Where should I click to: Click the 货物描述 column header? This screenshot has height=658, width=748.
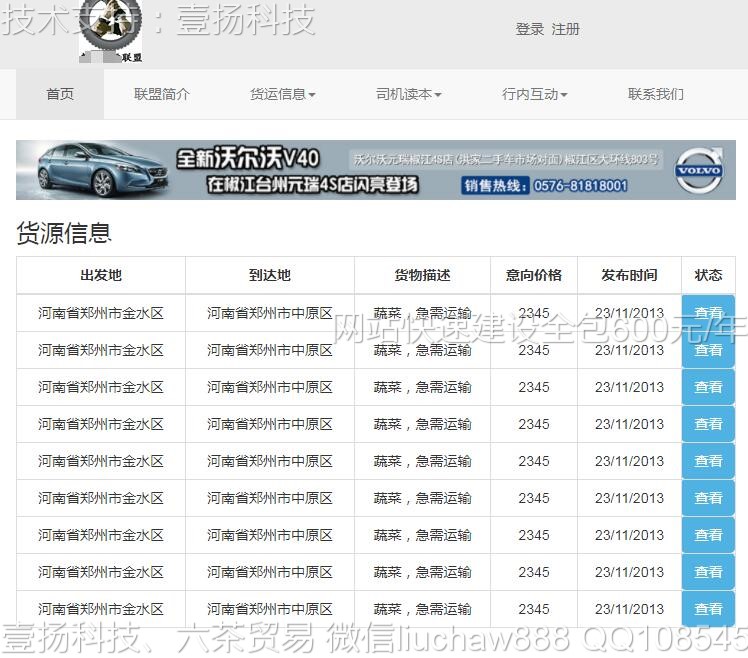coord(422,275)
